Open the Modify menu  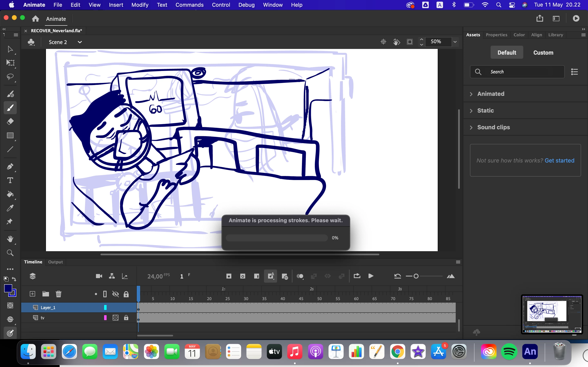point(140,5)
